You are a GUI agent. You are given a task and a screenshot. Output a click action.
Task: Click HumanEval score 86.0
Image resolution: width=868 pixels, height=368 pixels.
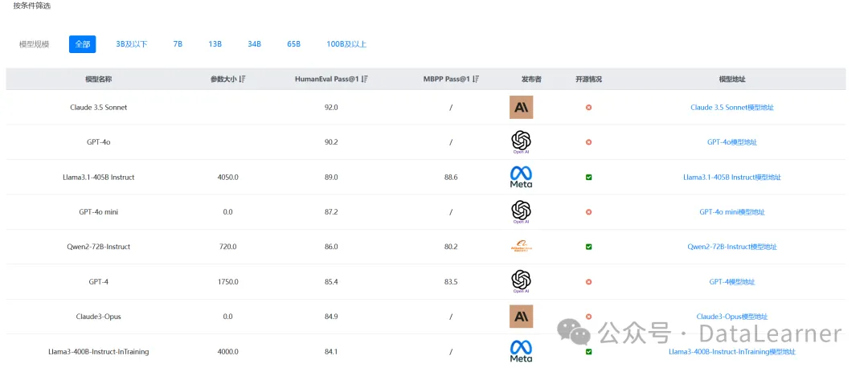click(331, 247)
